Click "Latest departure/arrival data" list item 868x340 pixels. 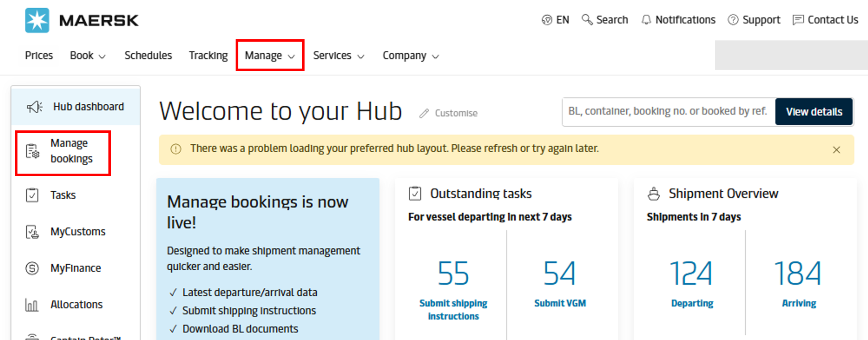click(x=250, y=292)
